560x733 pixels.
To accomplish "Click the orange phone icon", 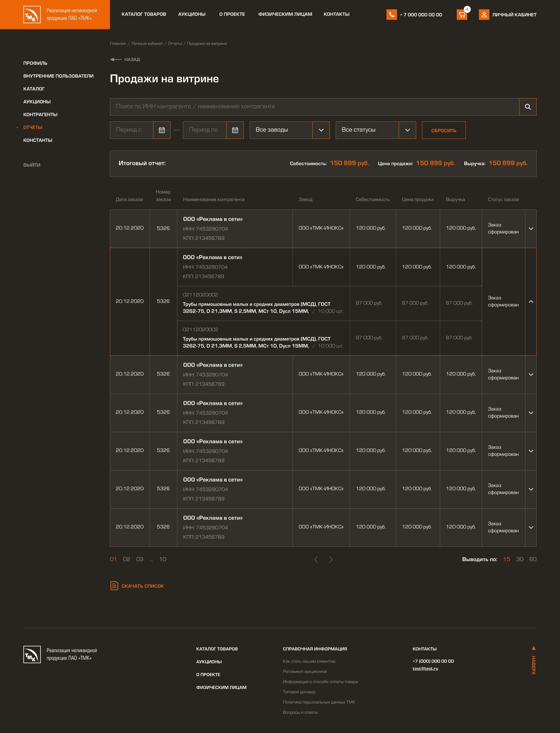I will coord(392,15).
